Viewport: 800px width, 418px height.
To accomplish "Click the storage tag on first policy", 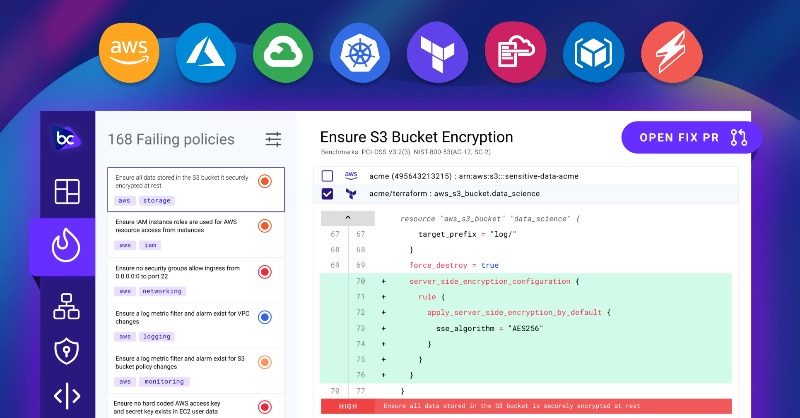I will point(157,201).
